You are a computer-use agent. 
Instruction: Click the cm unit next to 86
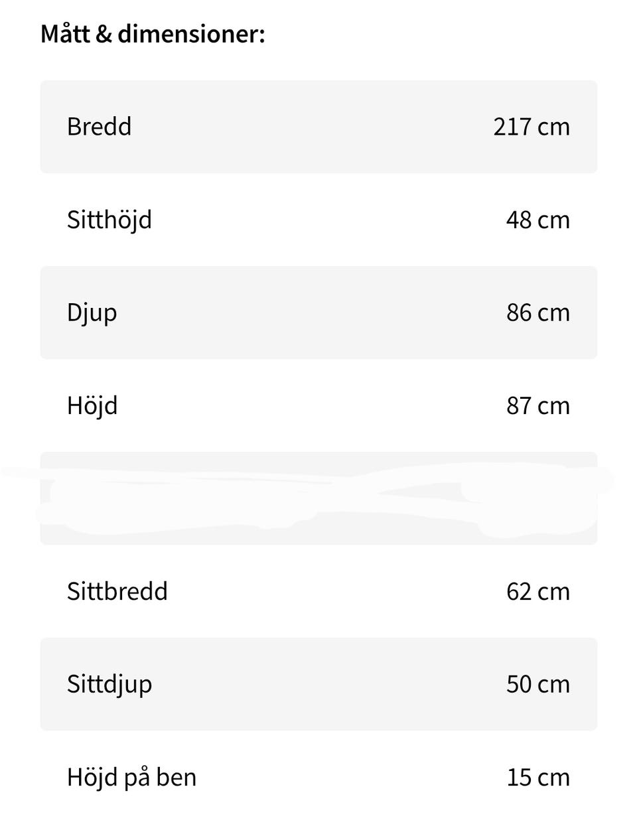[x=553, y=312]
